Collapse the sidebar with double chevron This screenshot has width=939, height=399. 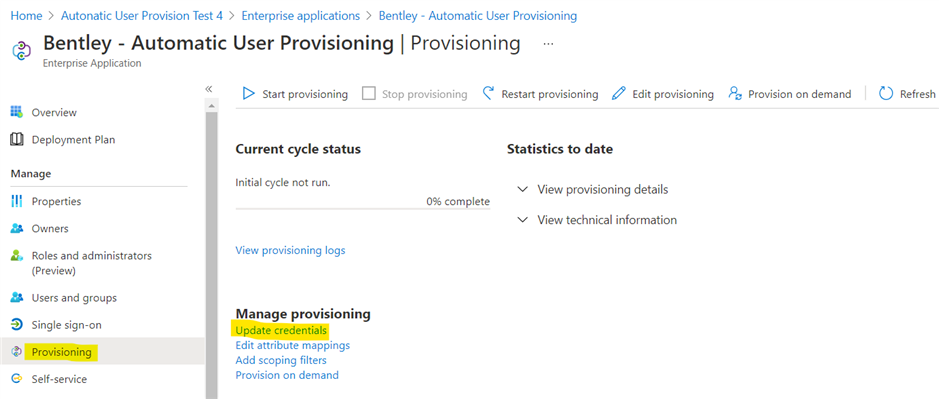208,89
